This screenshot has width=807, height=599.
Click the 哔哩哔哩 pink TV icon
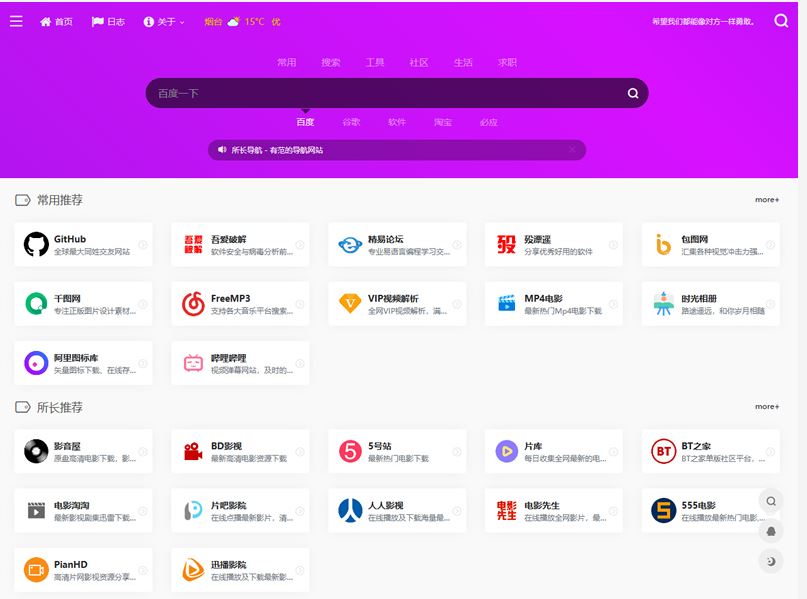pyautogui.click(x=193, y=363)
